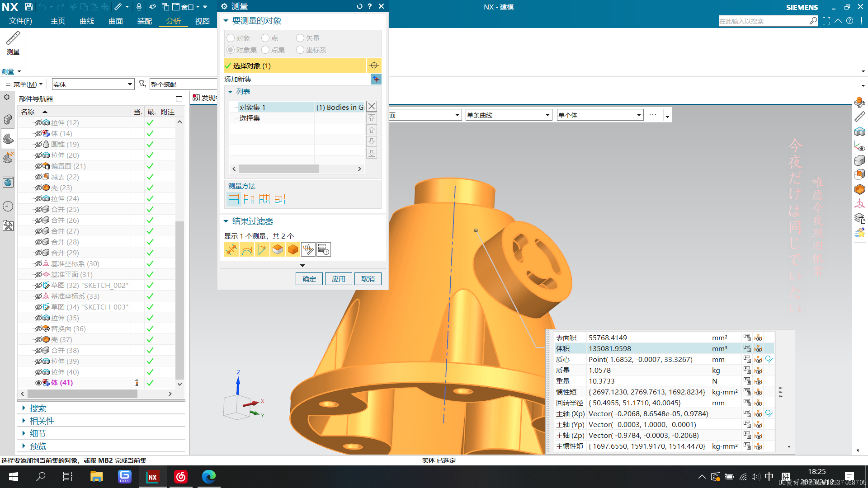Remove Object Set 1 with X icon
The height and width of the screenshot is (488, 868).
[372, 106]
